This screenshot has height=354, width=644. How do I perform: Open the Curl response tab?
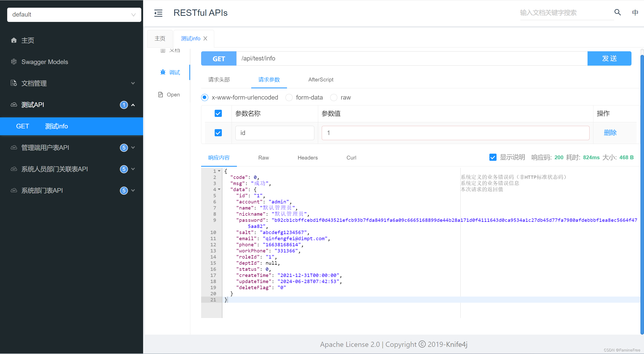click(351, 158)
